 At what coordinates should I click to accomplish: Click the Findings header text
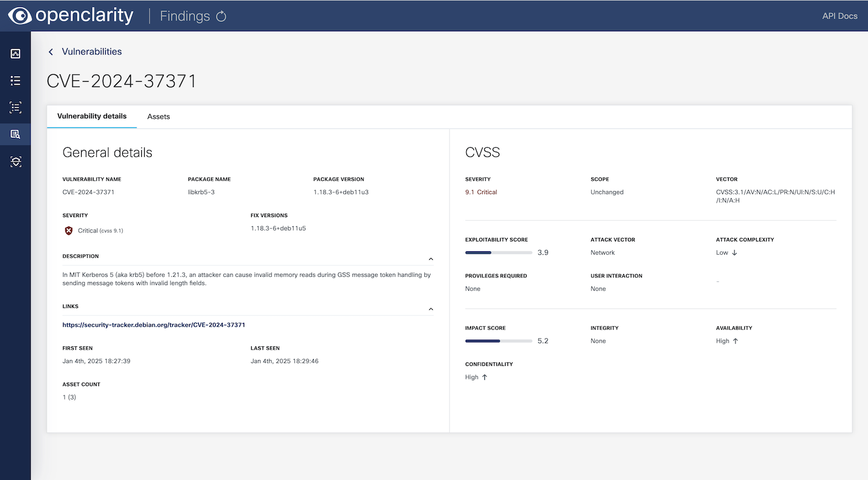[185, 16]
